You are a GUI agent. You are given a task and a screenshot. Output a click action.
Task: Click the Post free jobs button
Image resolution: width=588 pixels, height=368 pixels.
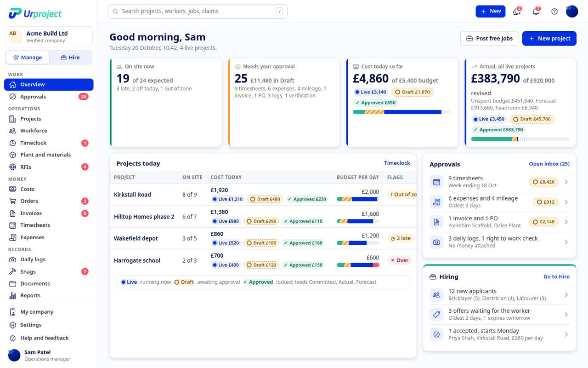point(490,39)
